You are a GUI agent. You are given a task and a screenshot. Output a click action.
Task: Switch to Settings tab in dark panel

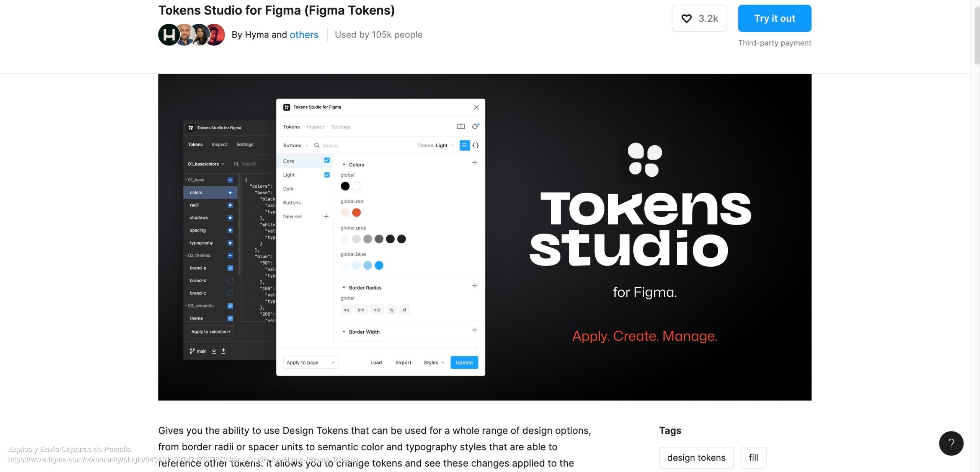[245, 145]
